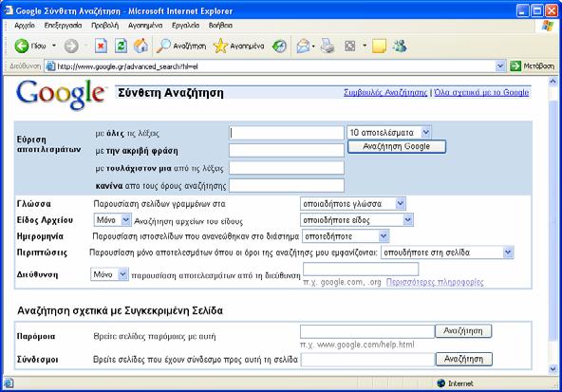
Task: Open Αγαπημένα star toolbar button
Action: point(238,46)
